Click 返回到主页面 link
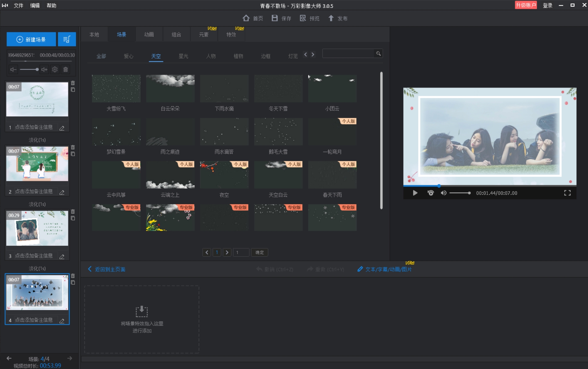The width and height of the screenshot is (588, 369). [107, 269]
